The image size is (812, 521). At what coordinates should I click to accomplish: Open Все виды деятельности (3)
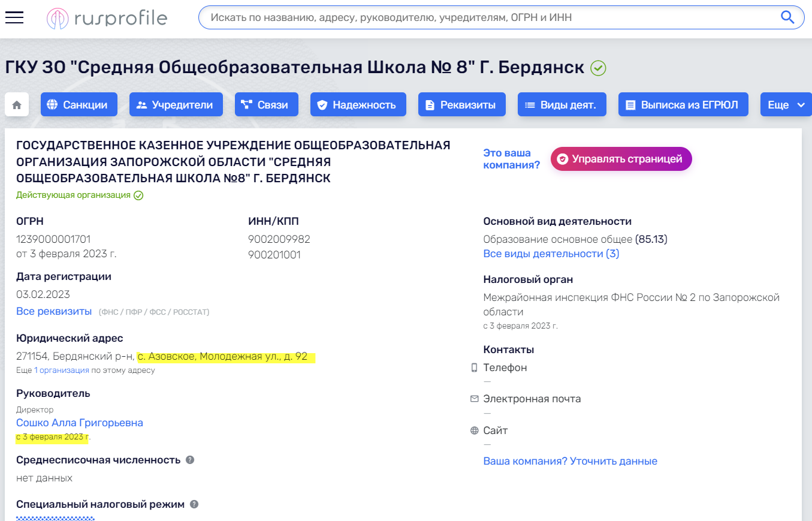pyautogui.click(x=551, y=253)
